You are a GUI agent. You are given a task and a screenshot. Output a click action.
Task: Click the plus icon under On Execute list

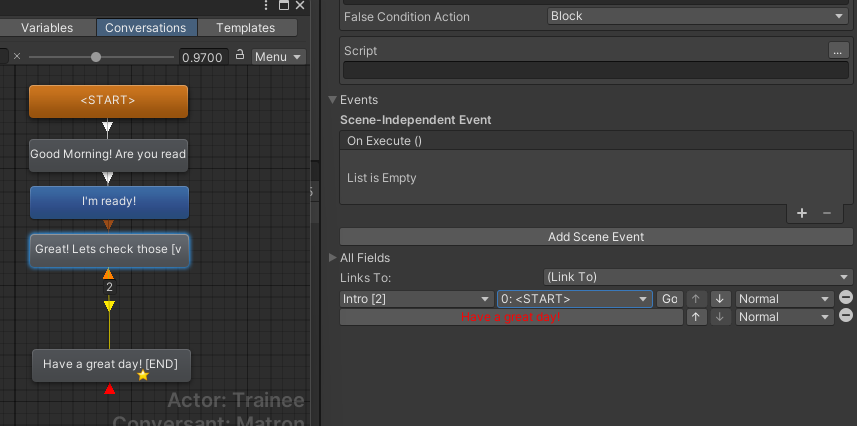point(802,213)
